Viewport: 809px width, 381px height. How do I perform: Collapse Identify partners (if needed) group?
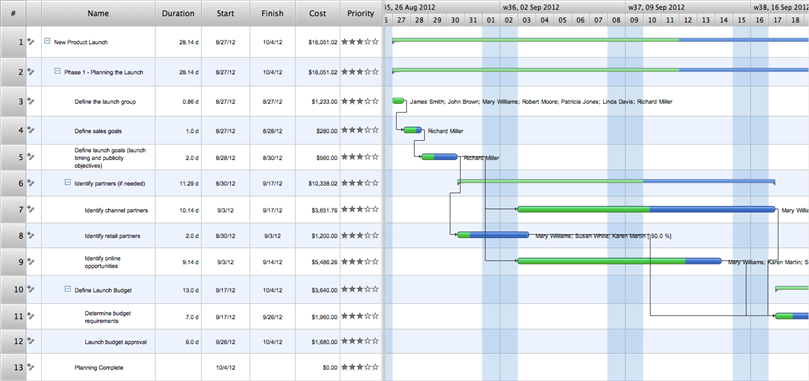coord(68,182)
